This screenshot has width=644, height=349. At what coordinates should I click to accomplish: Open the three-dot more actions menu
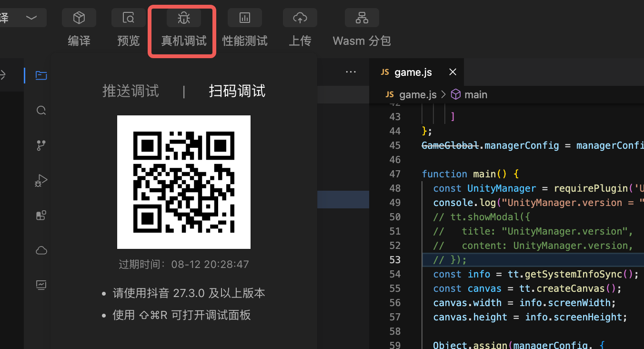(351, 72)
